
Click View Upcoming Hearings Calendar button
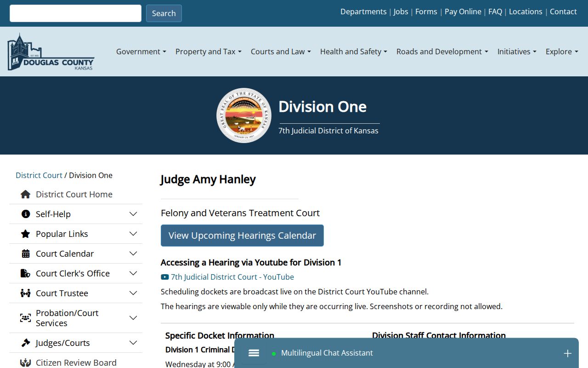coord(242,236)
